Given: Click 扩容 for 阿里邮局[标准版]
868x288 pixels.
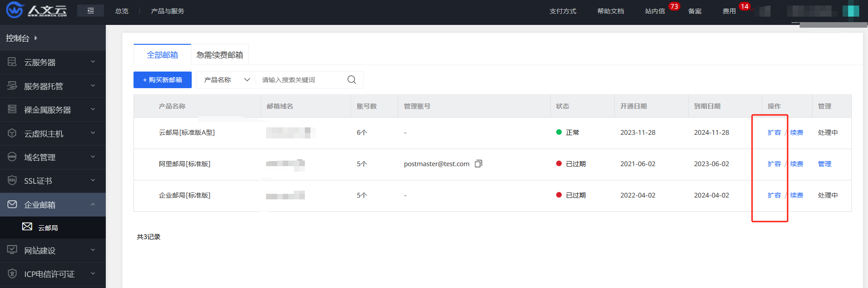Looking at the screenshot, I should (774, 164).
